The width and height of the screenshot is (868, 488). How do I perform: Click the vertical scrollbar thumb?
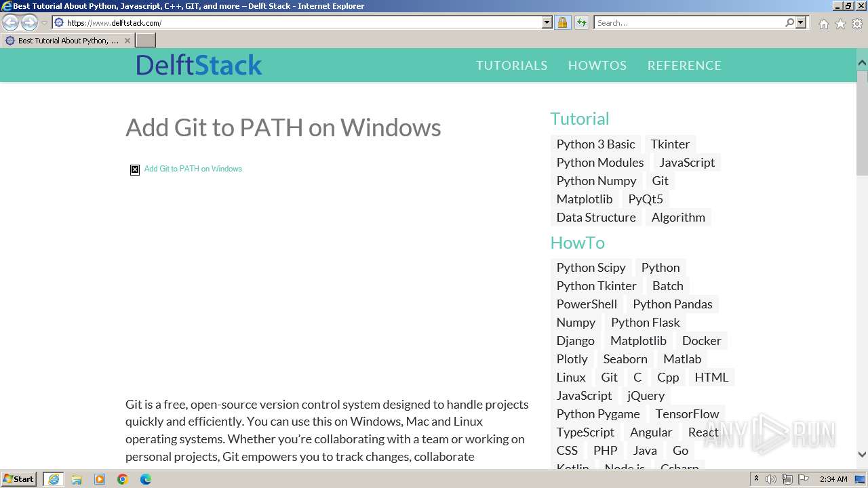coord(862,122)
